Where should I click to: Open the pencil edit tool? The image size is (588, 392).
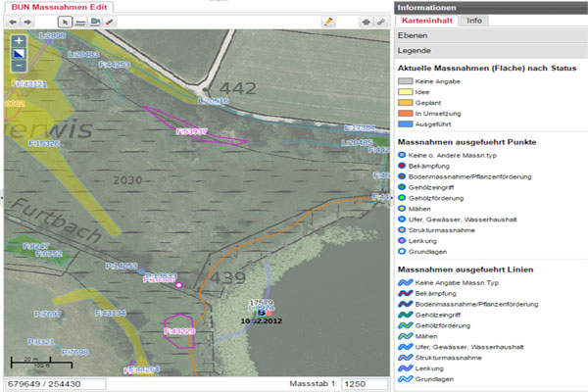pos(329,21)
